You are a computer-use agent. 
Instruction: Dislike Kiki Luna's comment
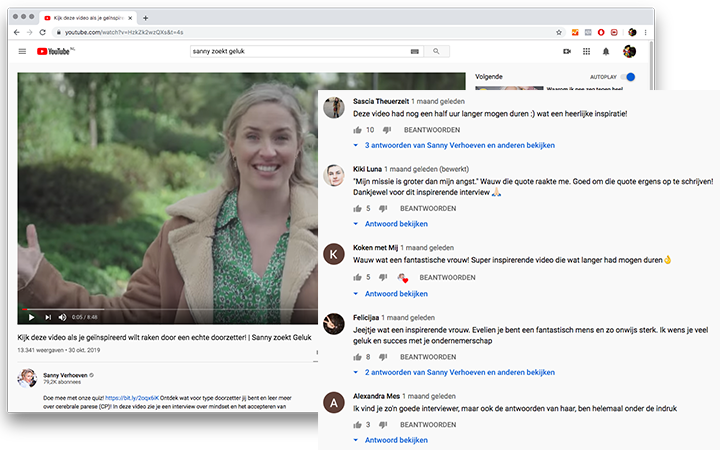click(x=383, y=208)
